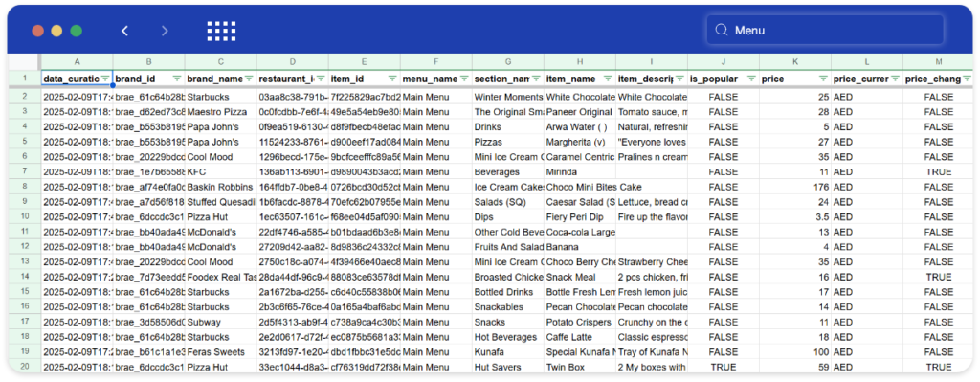Click the Snackables section cell
This screenshot has width=980, height=382.
[508, 307]
